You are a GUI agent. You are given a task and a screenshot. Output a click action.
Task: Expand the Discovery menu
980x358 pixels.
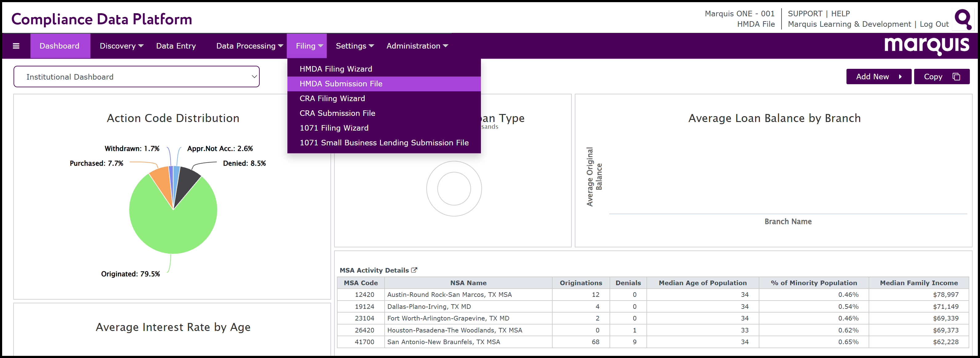tap(121, 46)
